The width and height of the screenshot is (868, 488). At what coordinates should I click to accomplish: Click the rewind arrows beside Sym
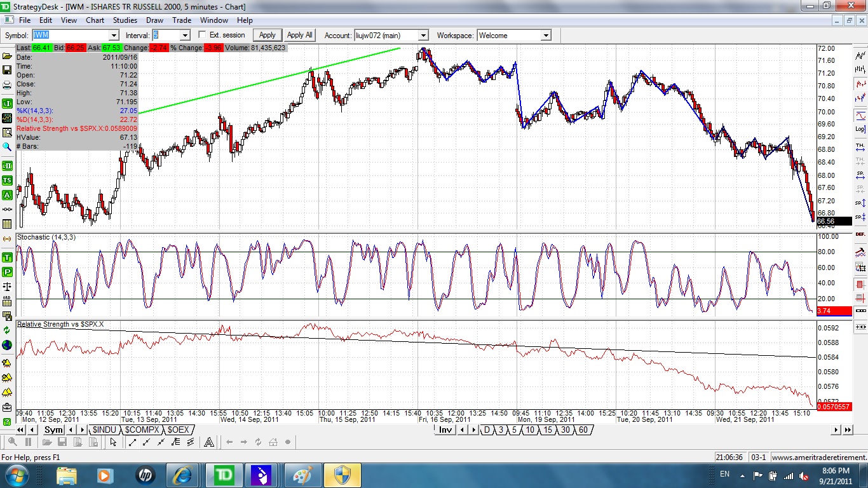(20, 430)
